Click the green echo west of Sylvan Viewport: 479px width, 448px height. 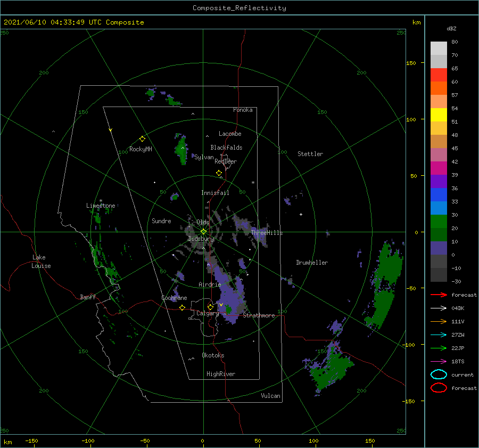click(181, 149)
